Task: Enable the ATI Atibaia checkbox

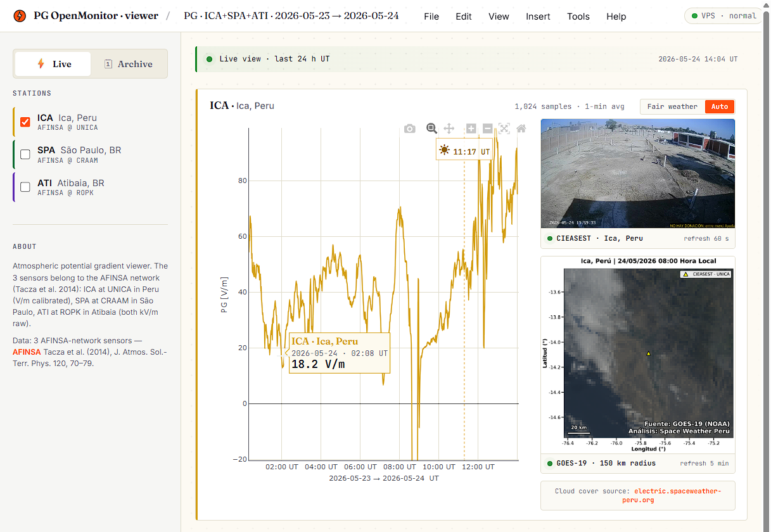Action: pos(25,187)
